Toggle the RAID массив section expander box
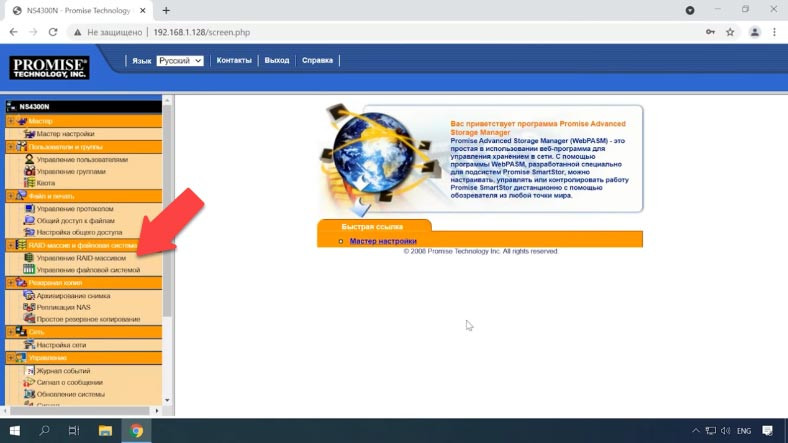This screenshot has height=443, width=788. [11, 245]
